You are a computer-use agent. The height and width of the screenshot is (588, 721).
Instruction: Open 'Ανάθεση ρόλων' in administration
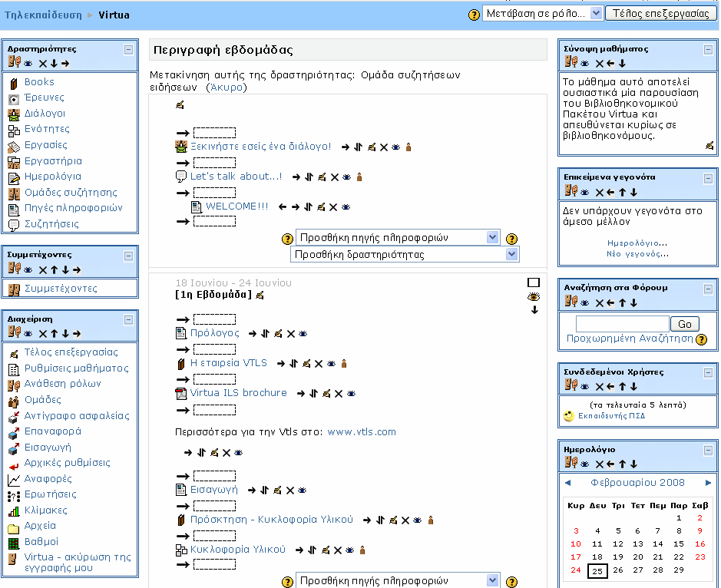click(62, 384)
